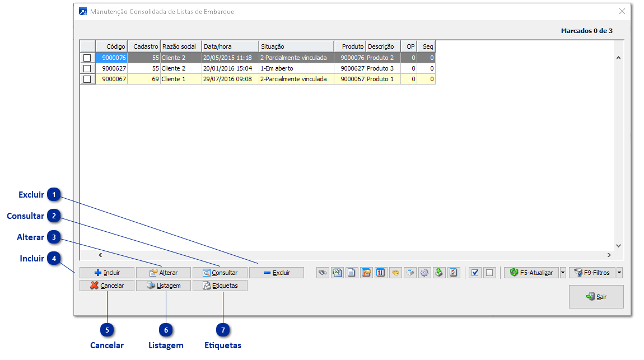This screenshot has width=644, height=360.
Task: Exit using the Sair button
Action: 596,297
